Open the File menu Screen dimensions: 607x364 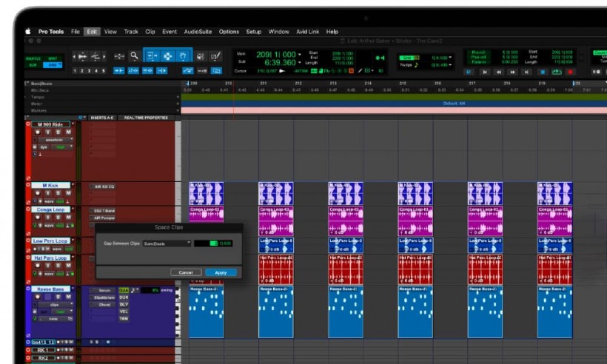tap(76, 32)
